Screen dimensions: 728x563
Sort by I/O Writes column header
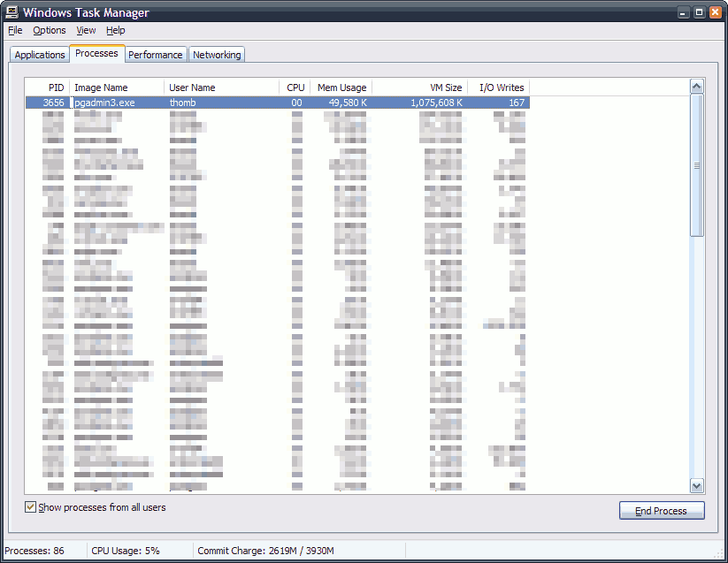[501, 87]
